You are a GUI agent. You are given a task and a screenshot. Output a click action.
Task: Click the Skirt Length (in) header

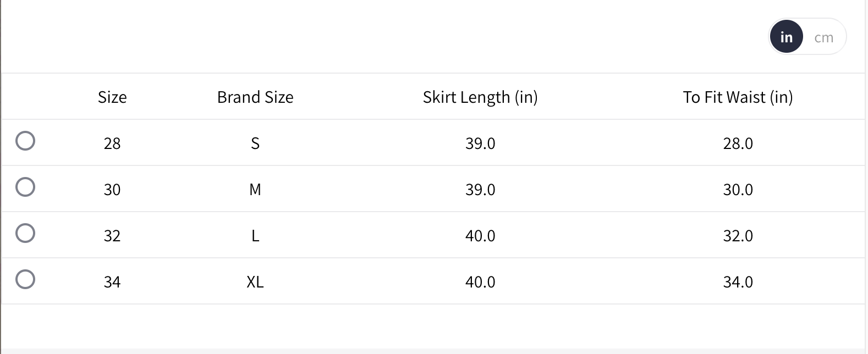480,97
